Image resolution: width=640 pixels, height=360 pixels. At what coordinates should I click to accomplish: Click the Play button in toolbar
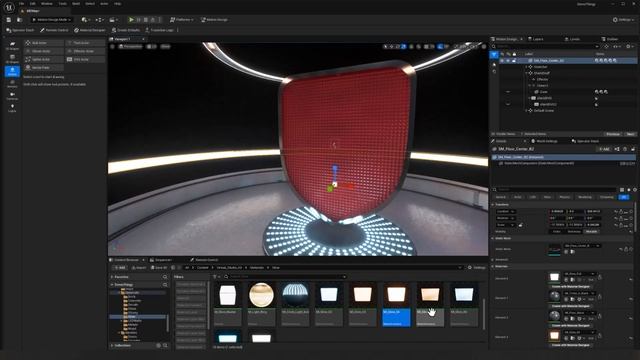(131, 20)
